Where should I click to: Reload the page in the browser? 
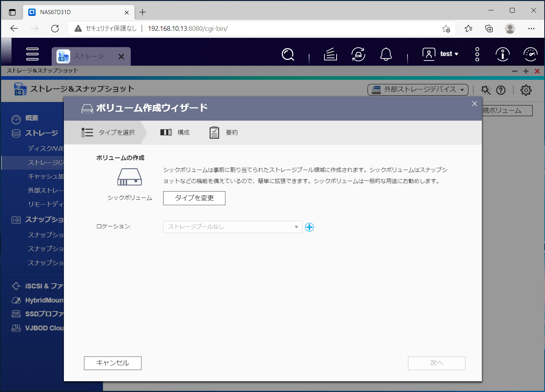point(55,29)
